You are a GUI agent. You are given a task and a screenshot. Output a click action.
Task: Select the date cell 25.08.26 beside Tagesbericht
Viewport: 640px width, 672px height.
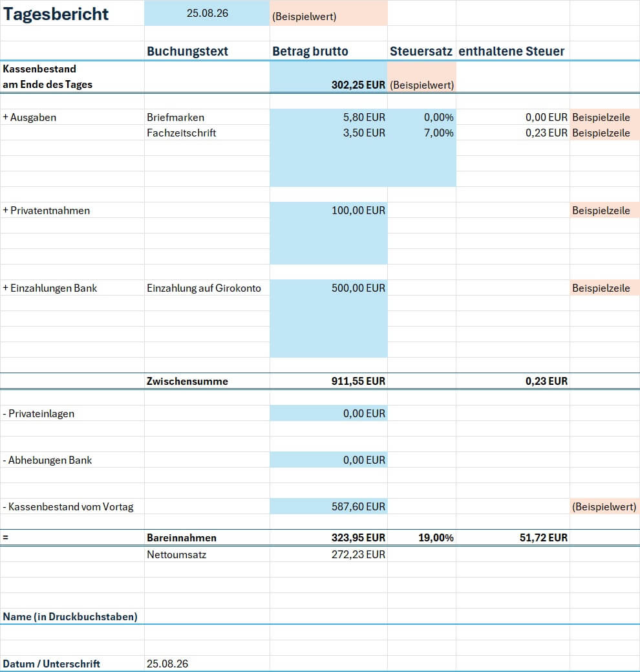(207, 13)
